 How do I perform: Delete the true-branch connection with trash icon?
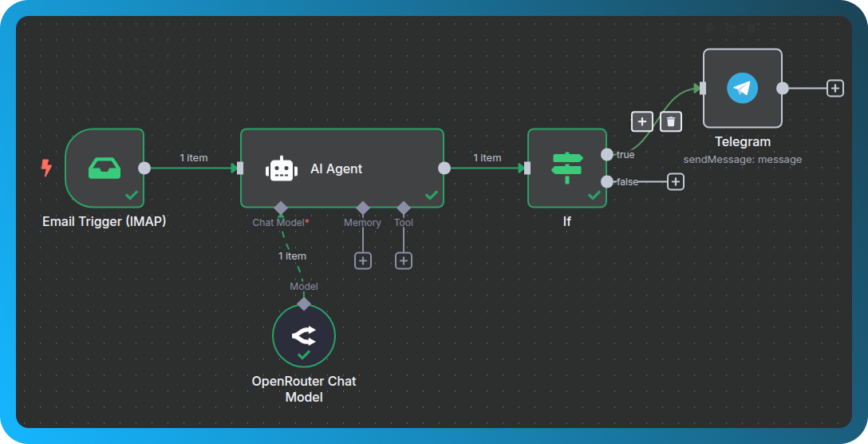click(671, 121)
